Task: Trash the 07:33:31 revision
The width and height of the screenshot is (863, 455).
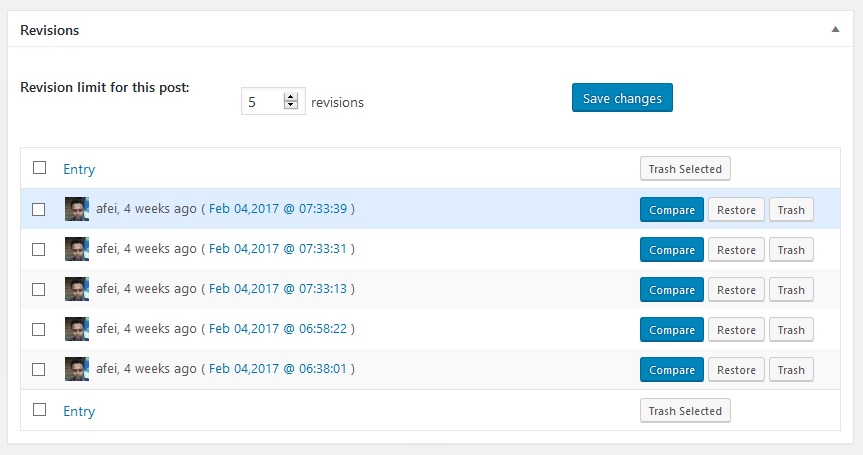Action: coord(791,250)
